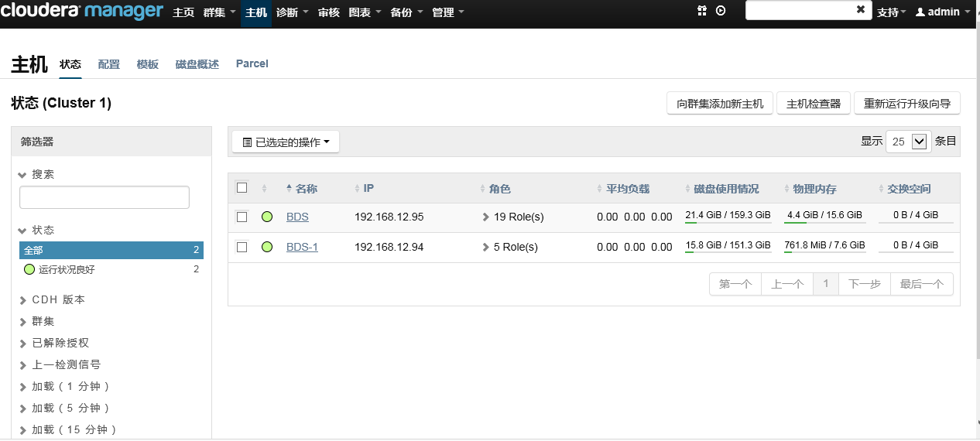Select the 全部 status filter
Image resolution: width=980 pixels, height=441 pixels.
[111, 250]
